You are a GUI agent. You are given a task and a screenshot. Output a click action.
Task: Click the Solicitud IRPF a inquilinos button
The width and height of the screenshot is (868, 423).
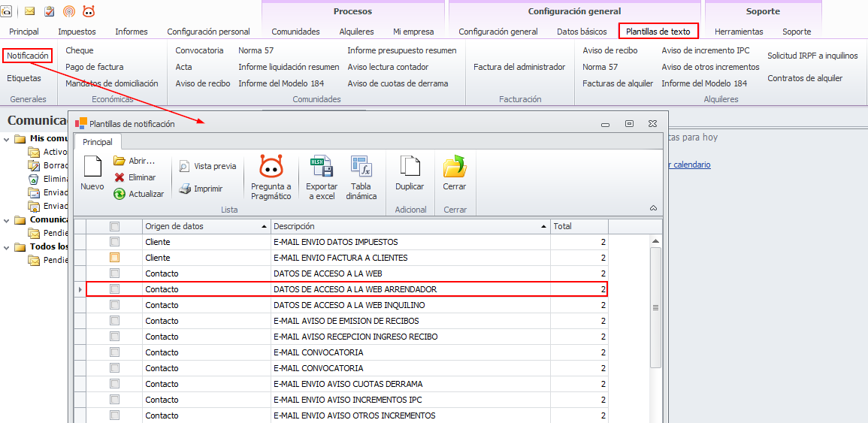point(812,56)
